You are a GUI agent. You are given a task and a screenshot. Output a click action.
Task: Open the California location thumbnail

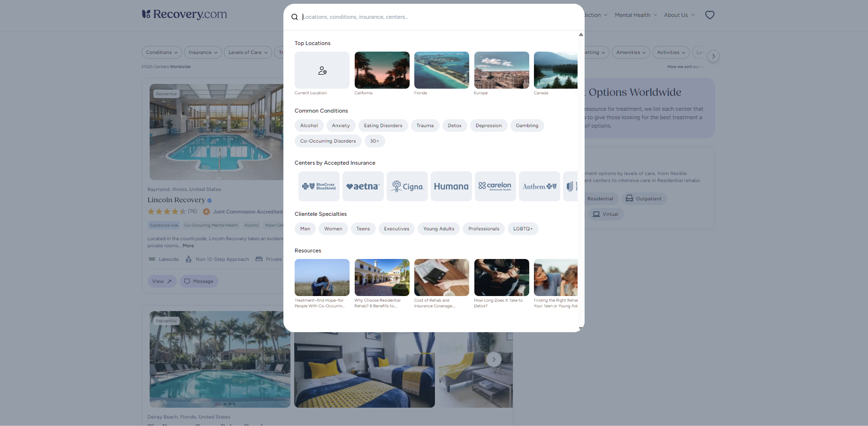tap(382, 70)
